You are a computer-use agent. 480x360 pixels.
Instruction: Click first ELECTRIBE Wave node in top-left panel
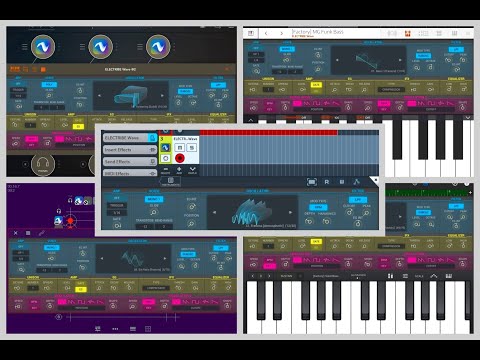pyautogui.click(x=43, y=47)
